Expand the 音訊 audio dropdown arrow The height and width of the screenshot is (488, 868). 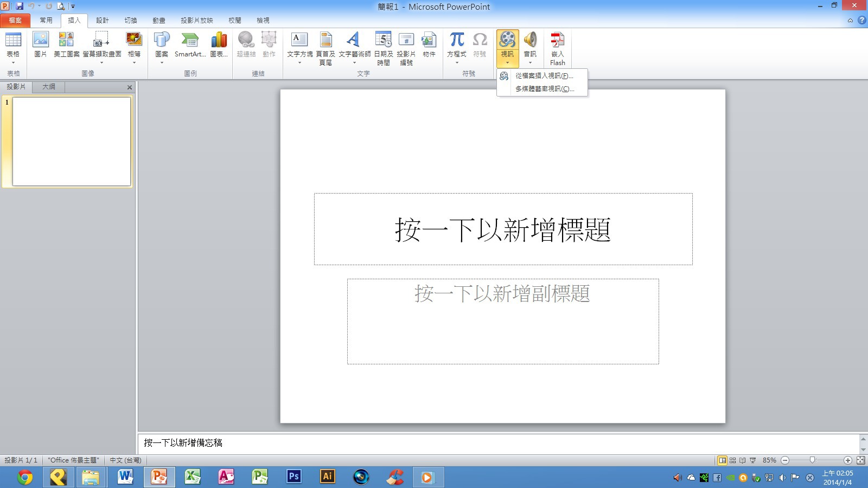[530, 62]
